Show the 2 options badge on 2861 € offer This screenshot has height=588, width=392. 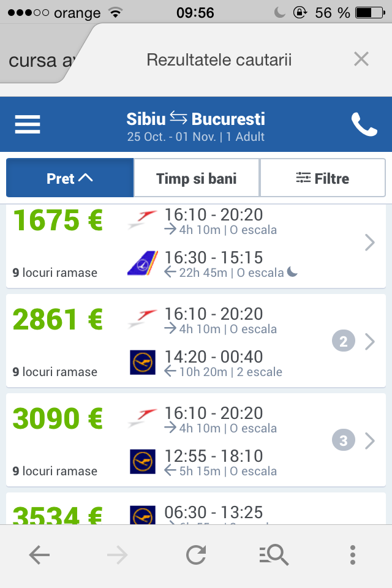343,341
